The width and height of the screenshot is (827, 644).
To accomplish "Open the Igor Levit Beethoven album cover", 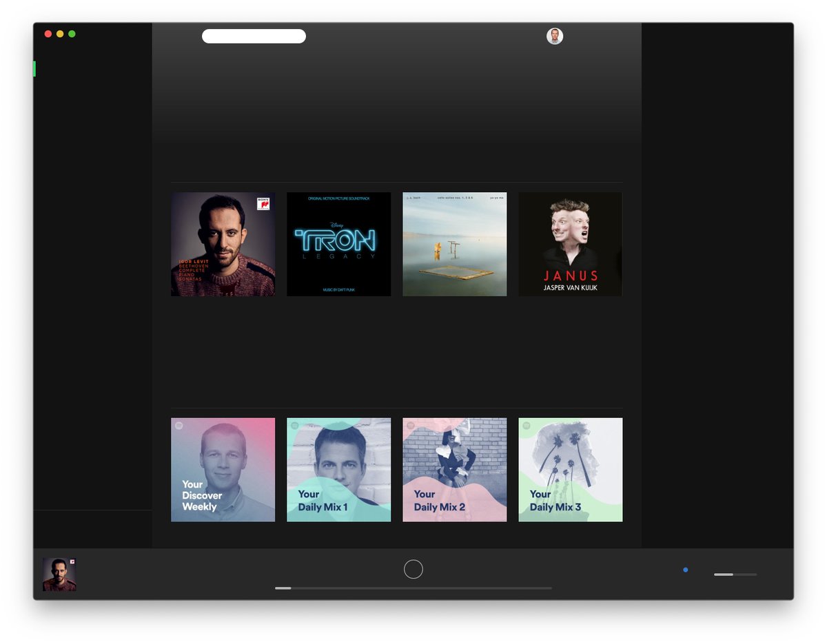I will point(223,245).
